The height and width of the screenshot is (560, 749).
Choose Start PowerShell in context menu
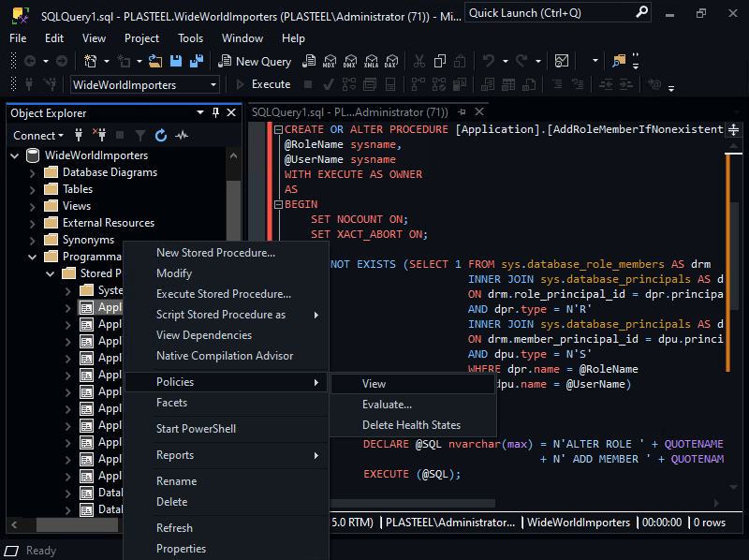227,429
